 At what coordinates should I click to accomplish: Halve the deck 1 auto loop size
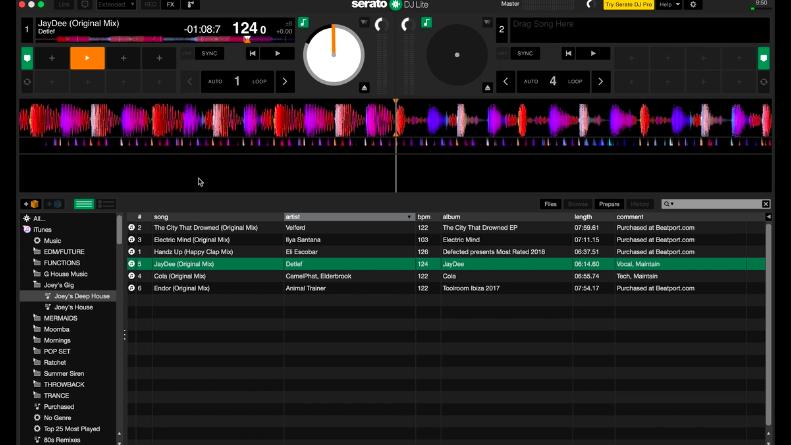click(190, 82)
